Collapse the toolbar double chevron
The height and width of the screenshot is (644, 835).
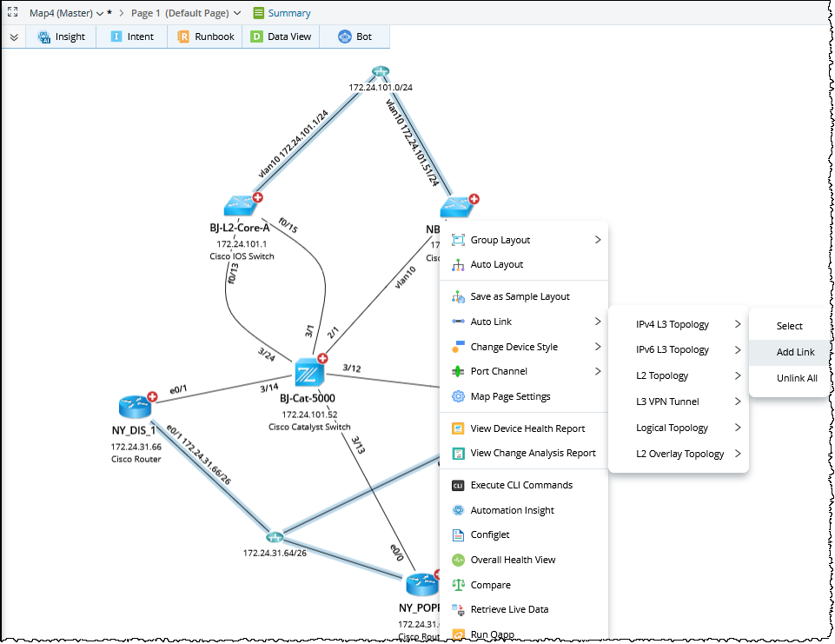(14, 37)
